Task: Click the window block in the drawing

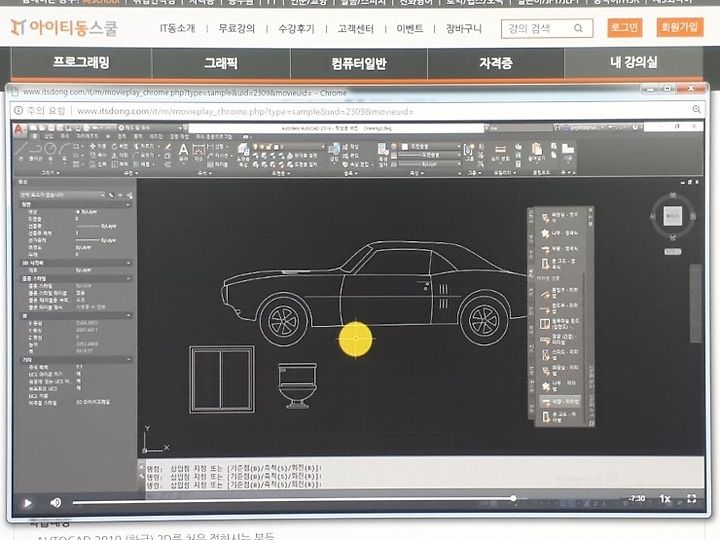Action: pos(222,380)
